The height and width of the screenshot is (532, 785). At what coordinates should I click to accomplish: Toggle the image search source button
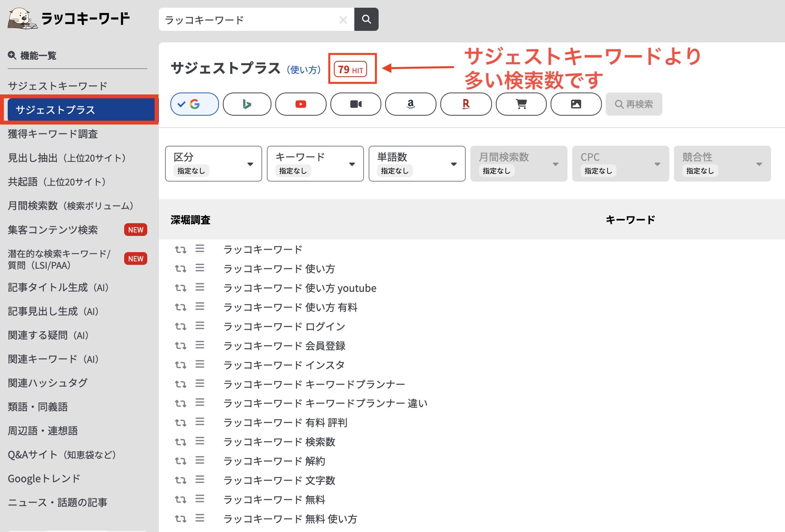point(576,104)
